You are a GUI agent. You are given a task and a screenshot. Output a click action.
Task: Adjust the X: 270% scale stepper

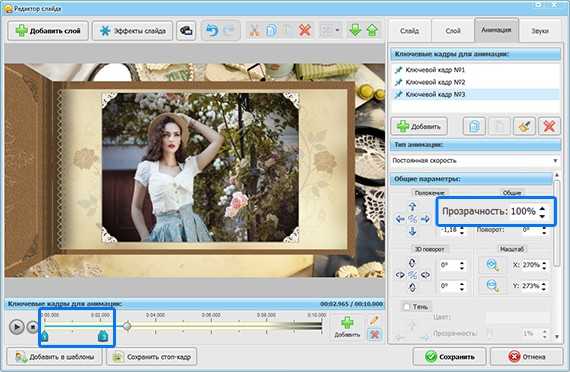(x=544, y=265)
